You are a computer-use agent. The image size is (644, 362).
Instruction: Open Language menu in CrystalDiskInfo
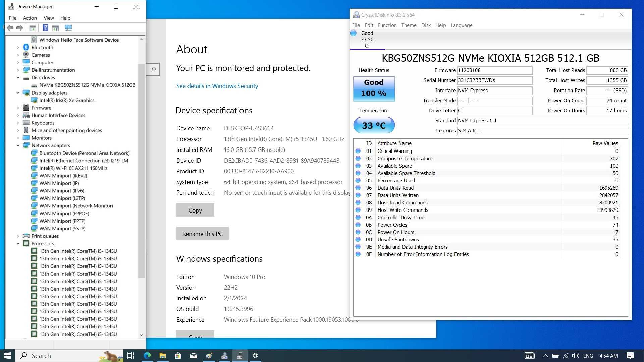462,25
